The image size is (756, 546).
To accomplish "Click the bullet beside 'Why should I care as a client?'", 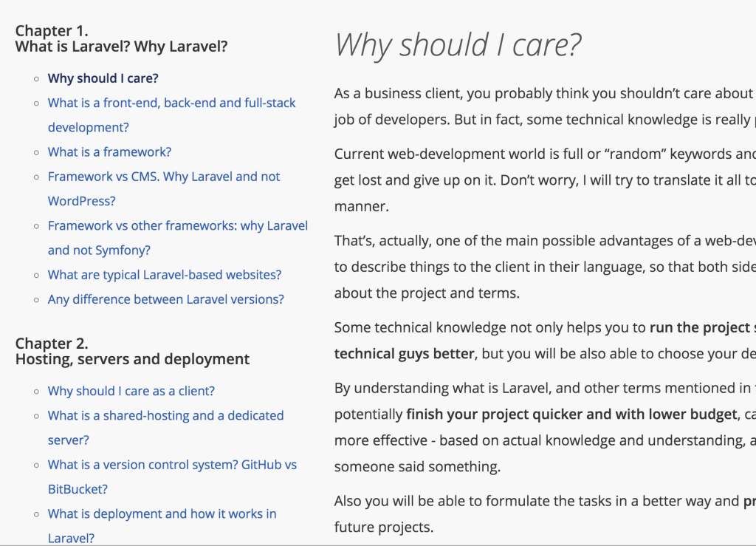I will click(x=36, y=392).
